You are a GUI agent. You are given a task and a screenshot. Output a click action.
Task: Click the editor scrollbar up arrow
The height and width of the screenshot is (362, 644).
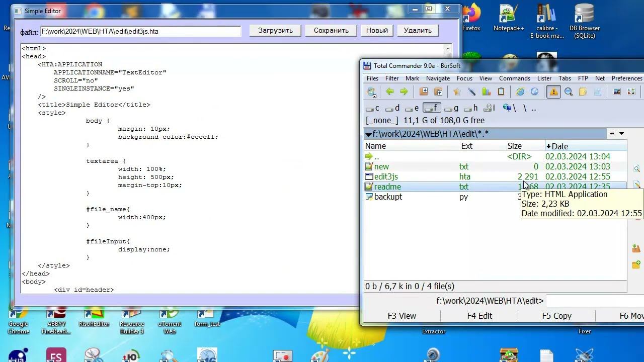tap(447, 49)
